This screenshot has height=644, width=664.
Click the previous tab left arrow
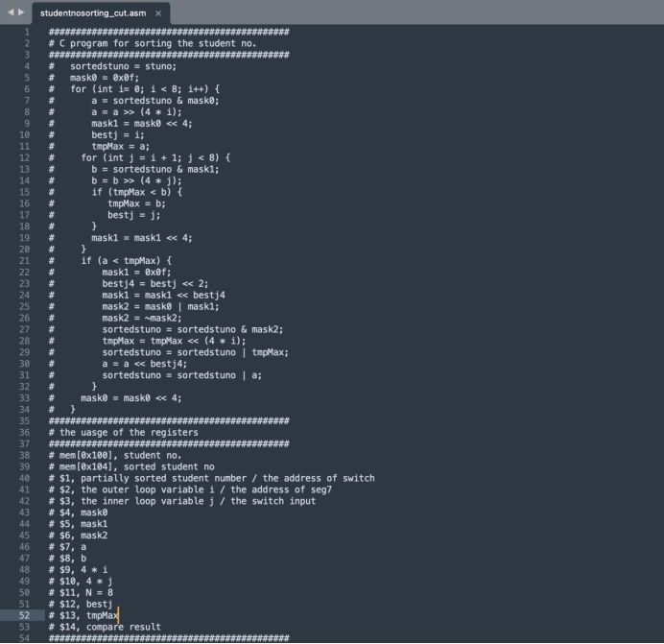tap(9, 13)
